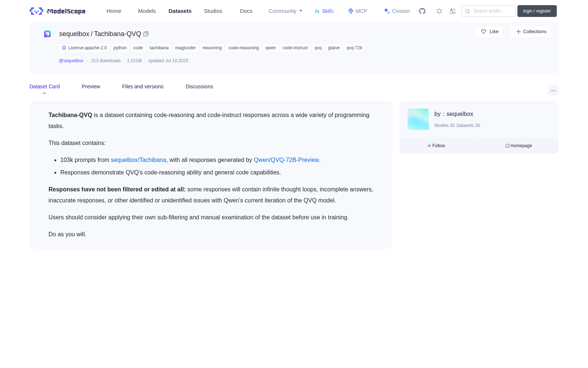
Task: Go to the Home menu item
Action: (x=114, y=11)
